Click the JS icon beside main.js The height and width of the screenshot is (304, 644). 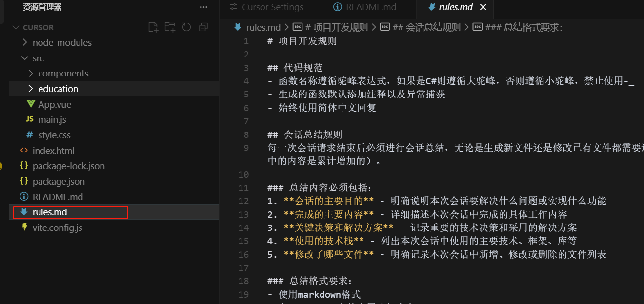[x=30, y=119]
